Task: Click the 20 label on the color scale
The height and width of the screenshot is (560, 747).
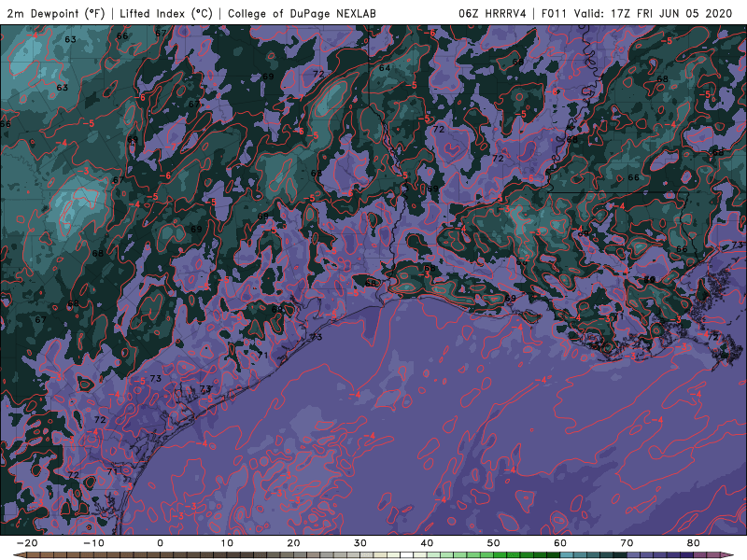Action: (293, 543)
